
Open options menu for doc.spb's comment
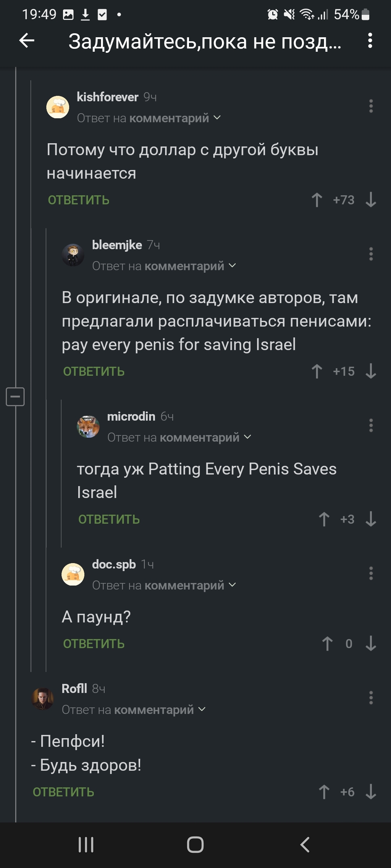click(371, 573)
